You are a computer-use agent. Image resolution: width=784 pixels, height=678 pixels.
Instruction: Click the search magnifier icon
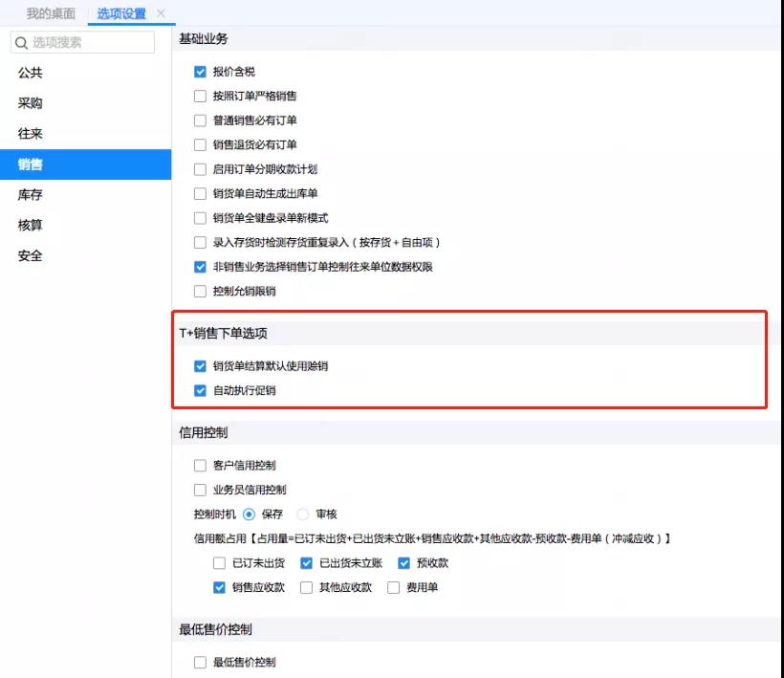click(21, 42)
